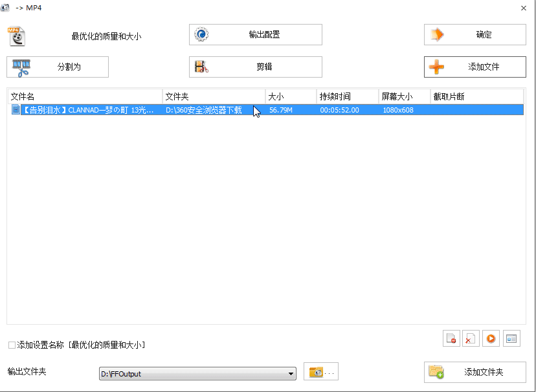Open 输出配置 output settings
The height and width of the screenshot is (392, 536).
pos(255,35)
